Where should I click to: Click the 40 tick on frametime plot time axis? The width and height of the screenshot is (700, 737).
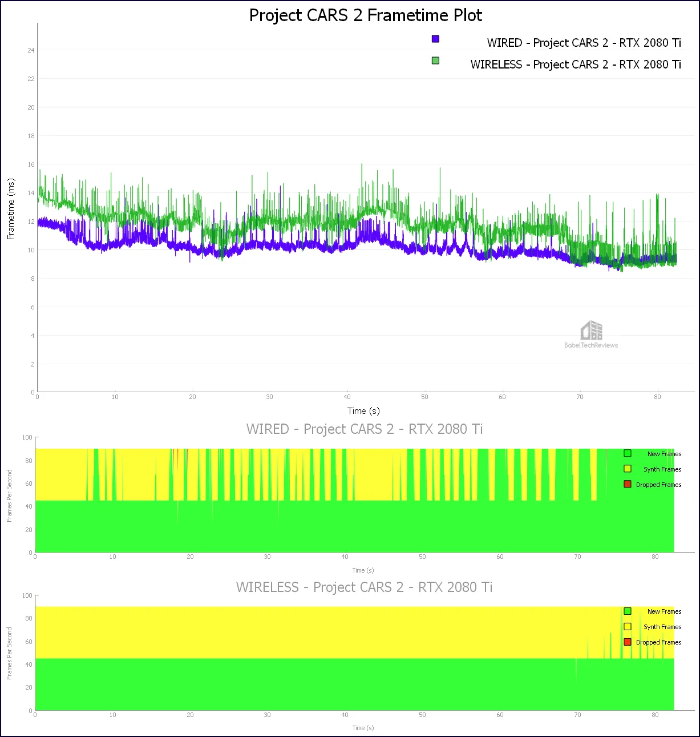(347, 397)
